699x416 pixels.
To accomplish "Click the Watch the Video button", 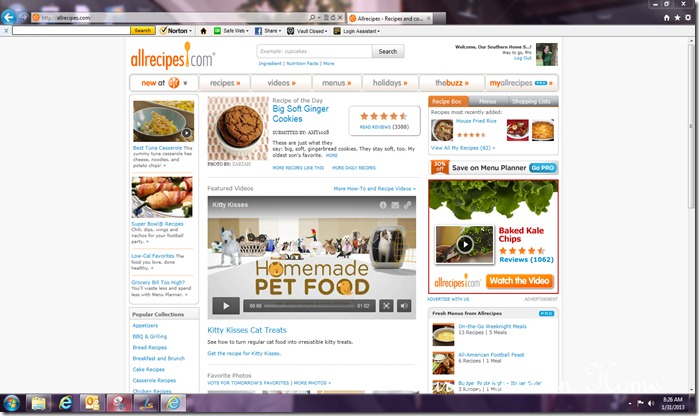I will click(519, 281).
